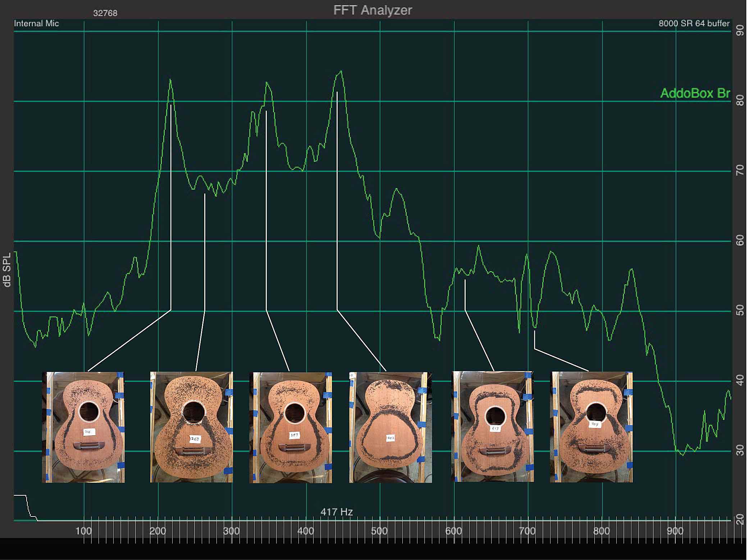749x560 pixels.
Task: Click the '8000 SR 64 buffer' setting label
Action: click(694, 24)
